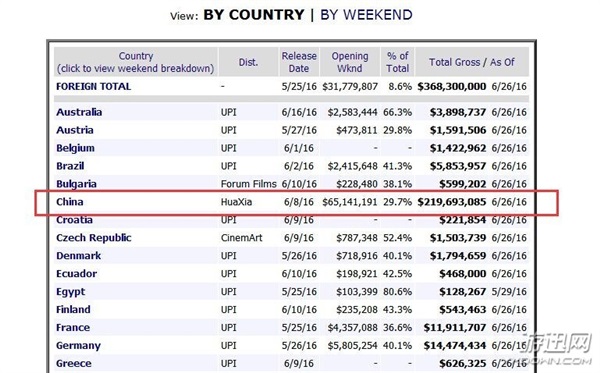Open the Germany weekend breakdown
Image resolution: width=600 pixels, height=373 pixels.
pyautogui.click(x=78, y=345)
